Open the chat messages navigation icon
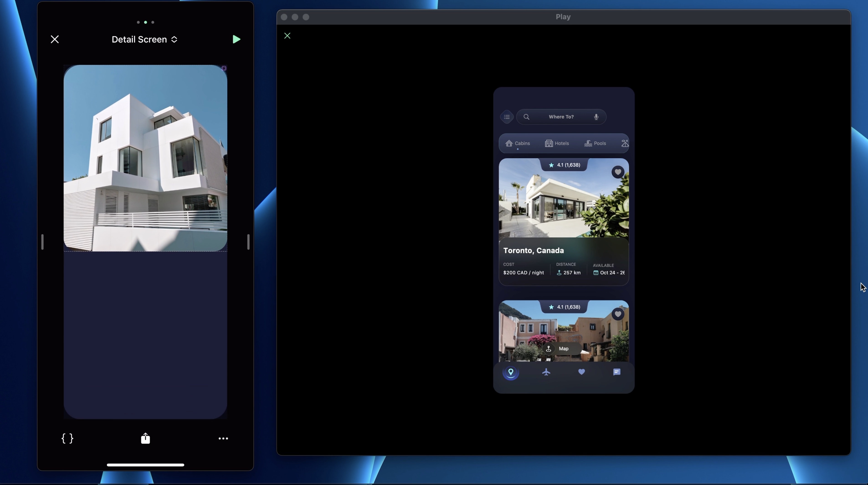This screenshot has width=868, height=485. [x=616, y=372]
